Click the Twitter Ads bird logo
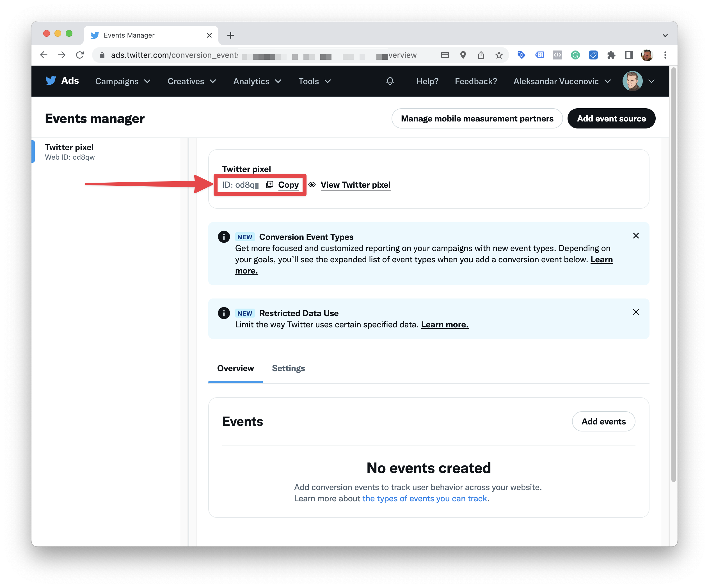This screenshot has width=709, height=588. [51, 81]
